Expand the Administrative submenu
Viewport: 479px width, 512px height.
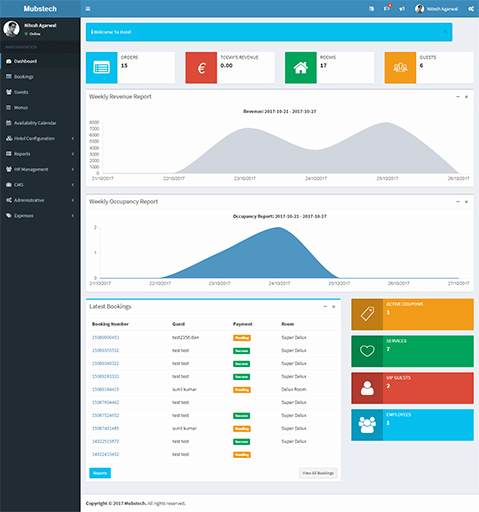[40, 200]
